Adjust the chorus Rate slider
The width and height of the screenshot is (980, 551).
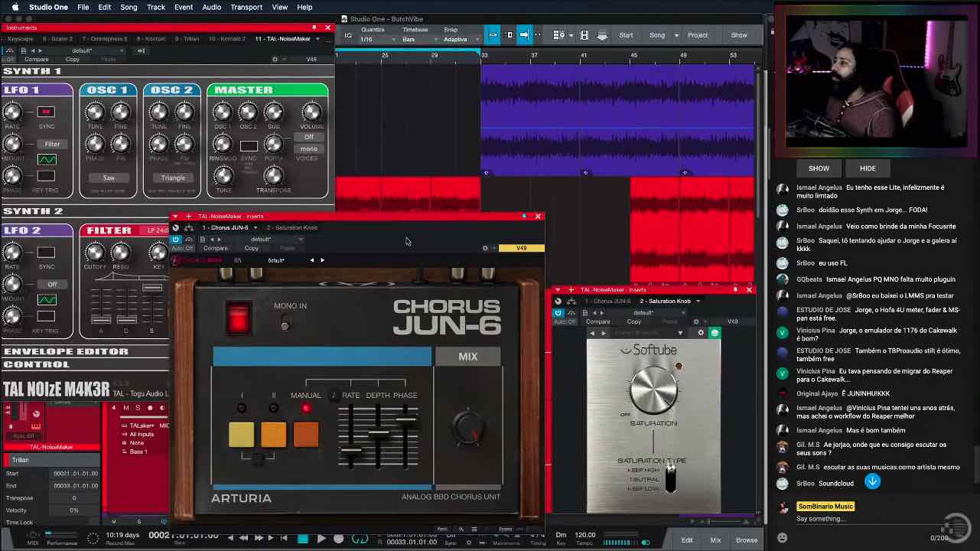[350, 452]
